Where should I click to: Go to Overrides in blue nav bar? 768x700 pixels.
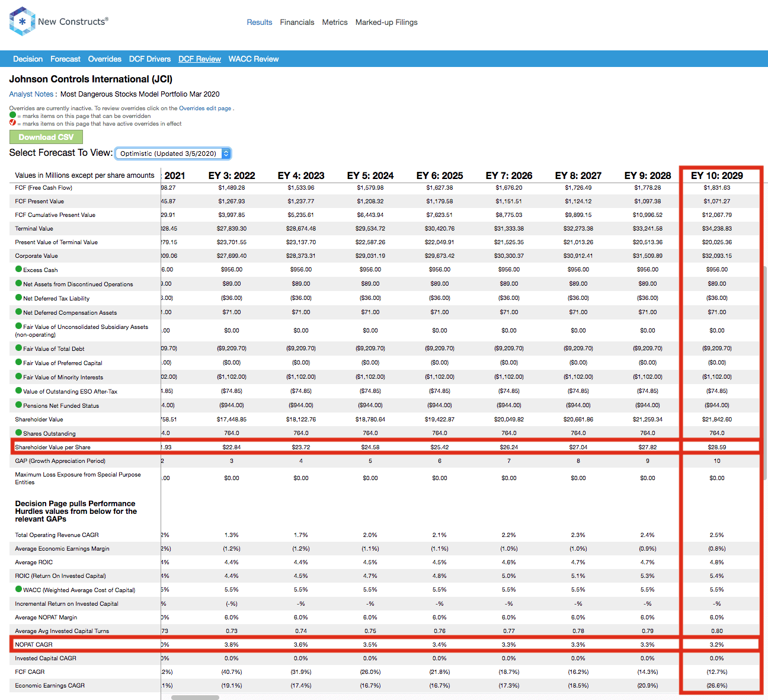pyautogui.click(x=105, y=59)
